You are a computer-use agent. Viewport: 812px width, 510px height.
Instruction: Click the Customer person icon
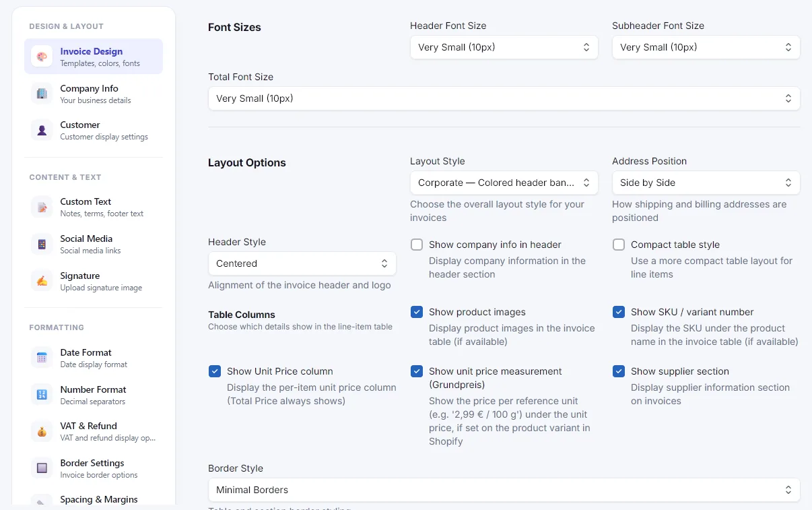coord(42,130)
